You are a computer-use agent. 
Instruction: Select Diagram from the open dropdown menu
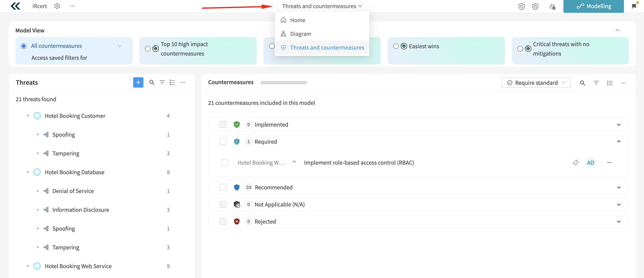[300, 34]
